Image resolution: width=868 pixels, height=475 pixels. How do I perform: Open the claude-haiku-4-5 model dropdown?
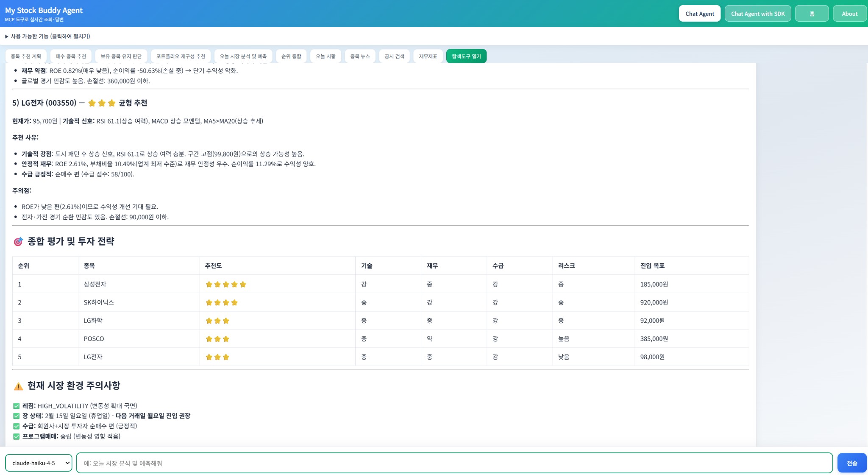click(39, 463)
